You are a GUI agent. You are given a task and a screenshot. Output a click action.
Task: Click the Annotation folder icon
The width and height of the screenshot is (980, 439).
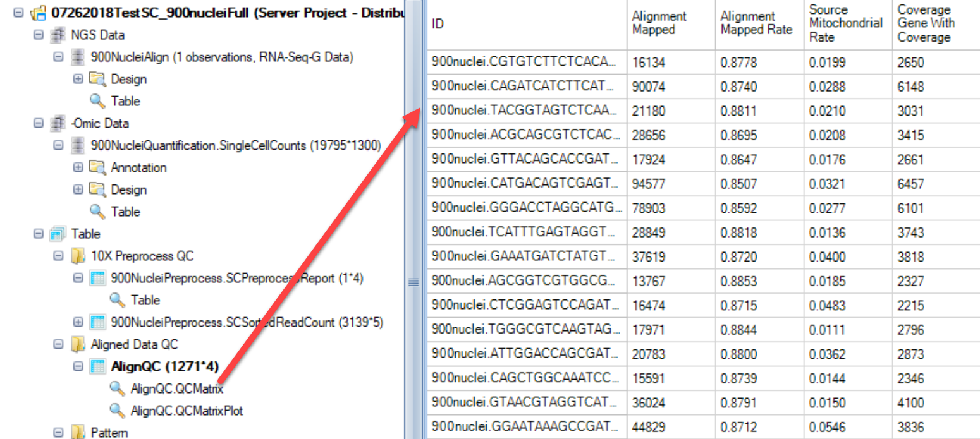[x=97, y=167]
